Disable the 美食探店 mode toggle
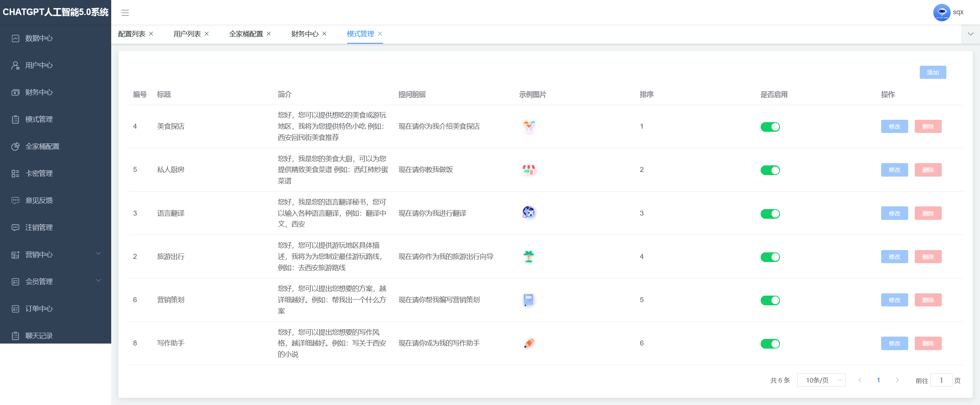The image size is (980, 405). pyautogui.click(x=770, y=126)
